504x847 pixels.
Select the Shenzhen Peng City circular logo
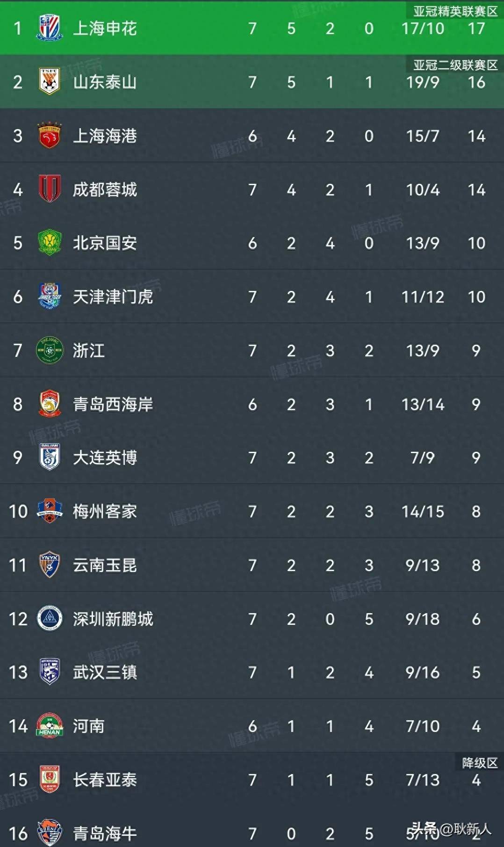point(50,619)
